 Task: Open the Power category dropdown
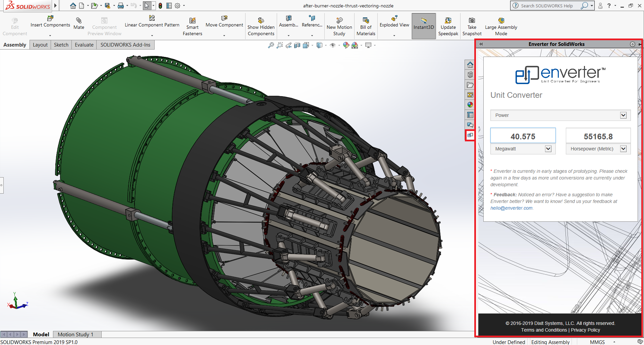pyautogui.click(x=623, y=115)
